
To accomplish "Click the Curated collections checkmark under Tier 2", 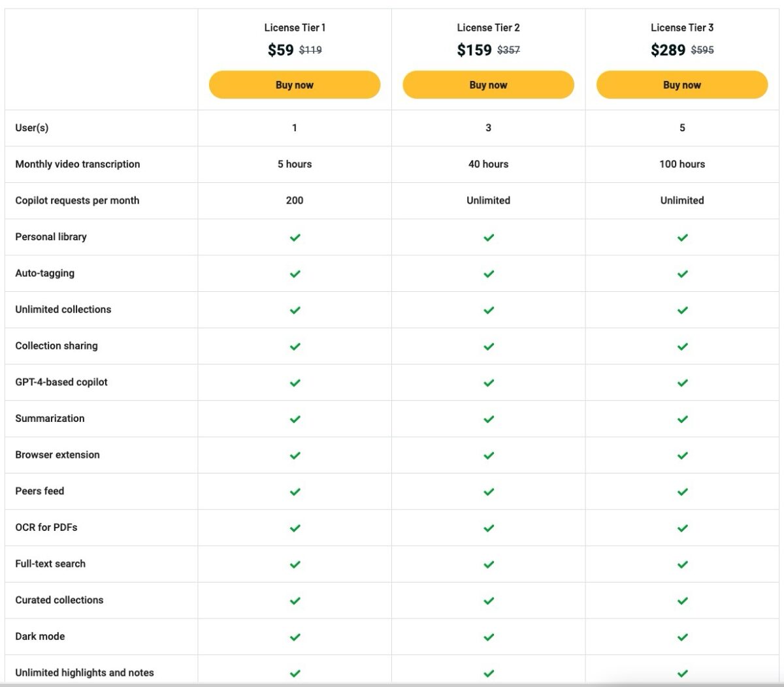I will 488,600.
